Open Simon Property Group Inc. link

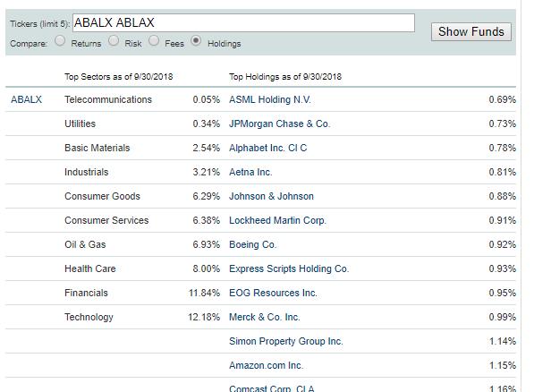tap(286, 342)
